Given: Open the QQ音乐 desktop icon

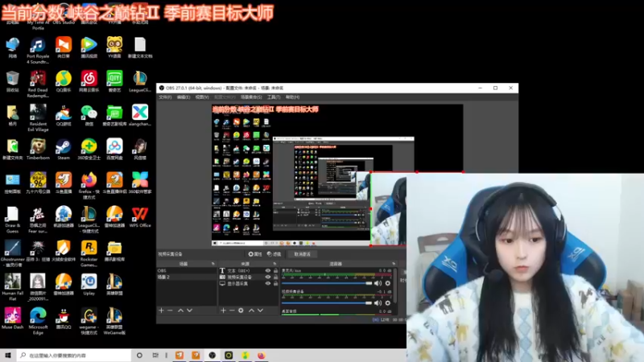Looking at the screenshot, I should pyautogui.click(x=64, y=81).
